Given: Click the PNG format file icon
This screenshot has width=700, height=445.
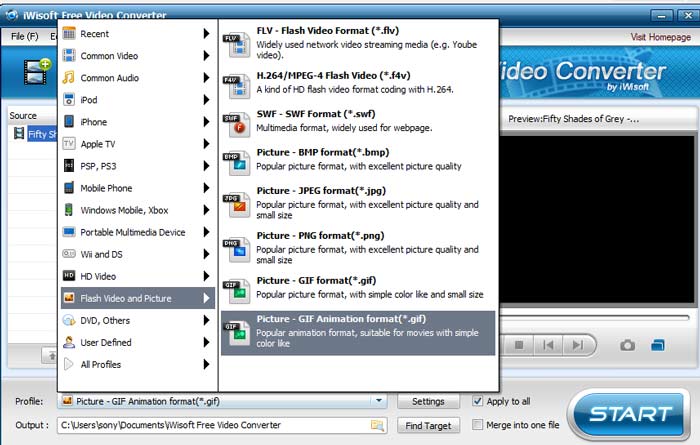Looking at the screenshot, I should [x=236, y=249].
